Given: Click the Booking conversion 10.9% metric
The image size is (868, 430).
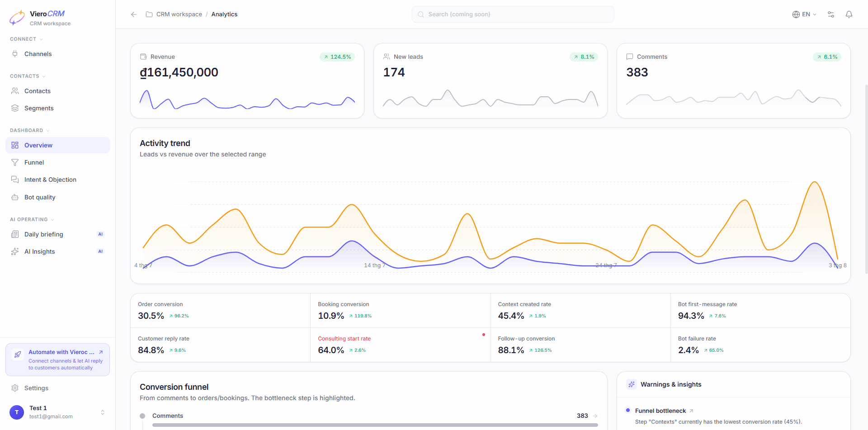Looking at the screenshot, I should [400, 311].
